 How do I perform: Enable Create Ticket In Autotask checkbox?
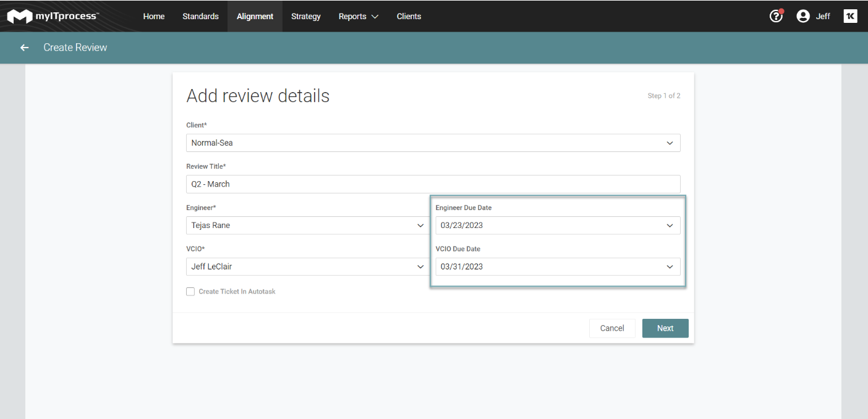[x=190, y=292]
